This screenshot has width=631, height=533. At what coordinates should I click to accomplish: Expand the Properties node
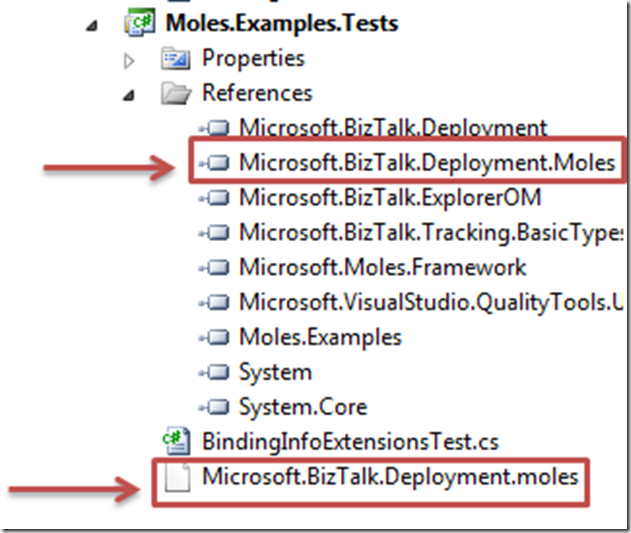point(129,61)
